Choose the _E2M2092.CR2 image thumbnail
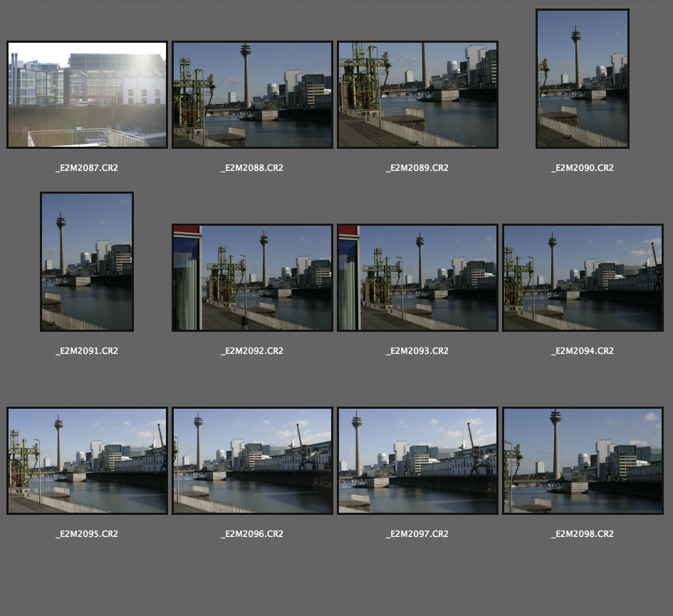This screenshot has width=673, height=616. (x=252, y=278)
